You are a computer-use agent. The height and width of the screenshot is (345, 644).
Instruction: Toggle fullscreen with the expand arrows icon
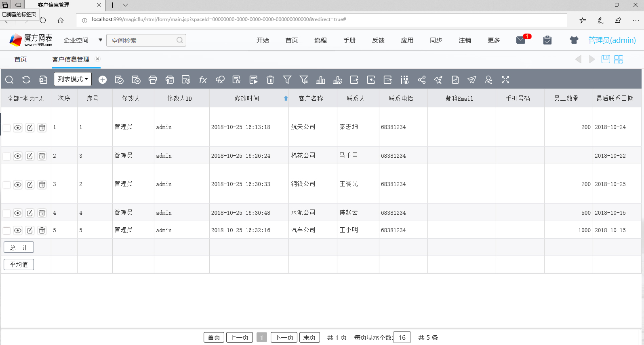click(x=505, y=80)
